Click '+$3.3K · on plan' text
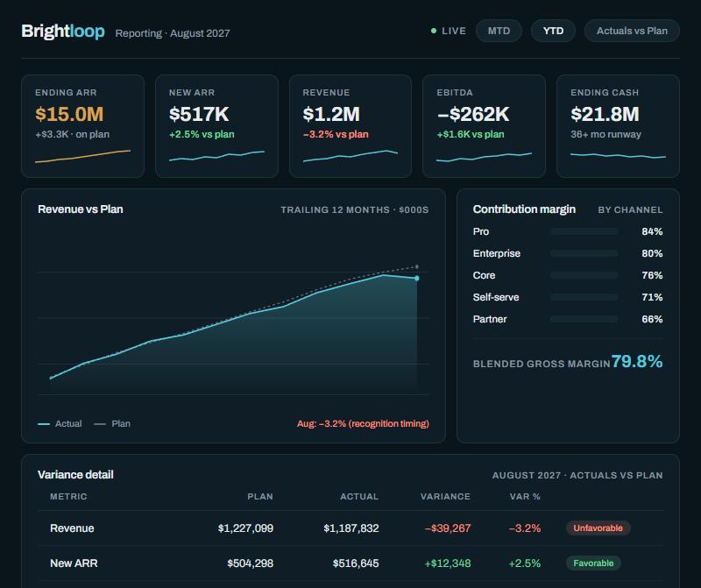701x588 pixels. pos(73,134)
